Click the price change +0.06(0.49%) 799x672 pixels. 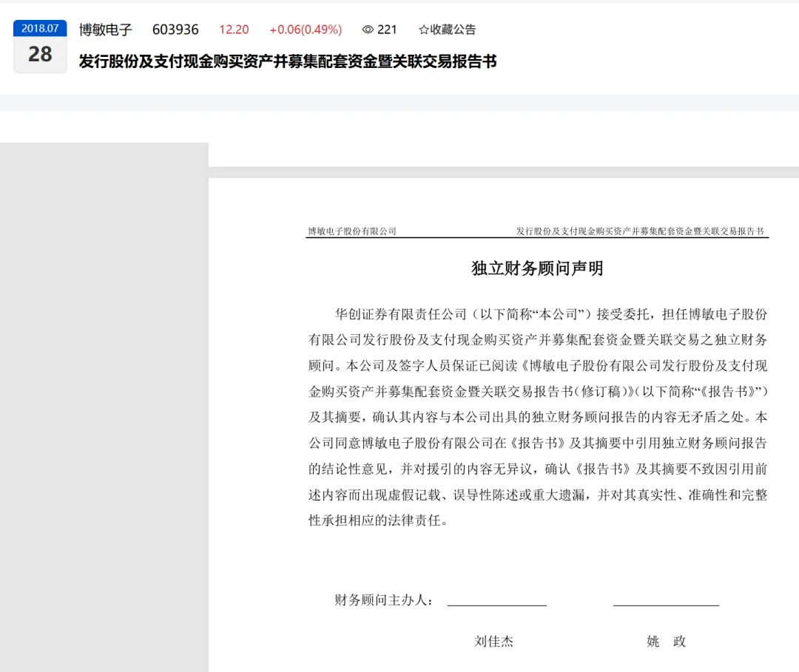point(306,30)
